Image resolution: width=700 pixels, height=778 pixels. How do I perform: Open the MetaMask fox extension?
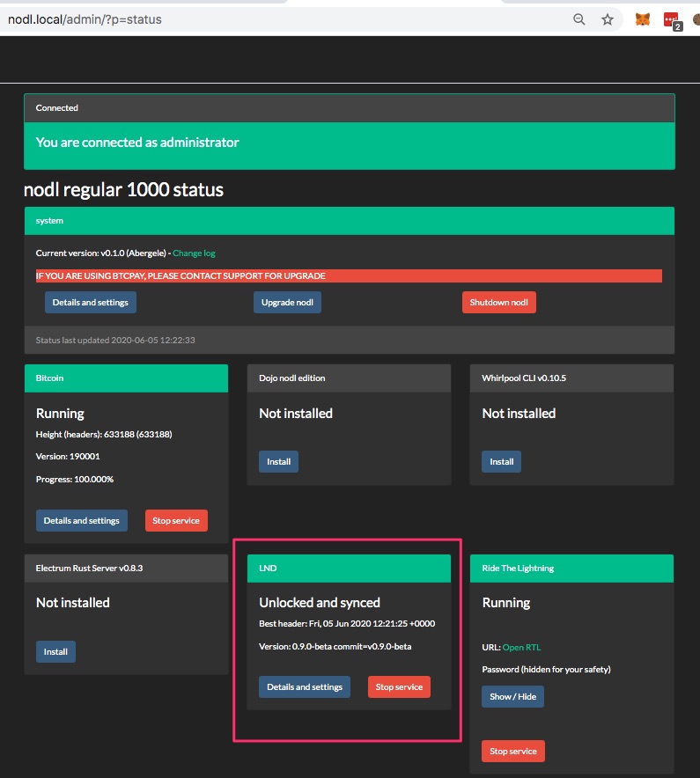(x=643, y=19)
